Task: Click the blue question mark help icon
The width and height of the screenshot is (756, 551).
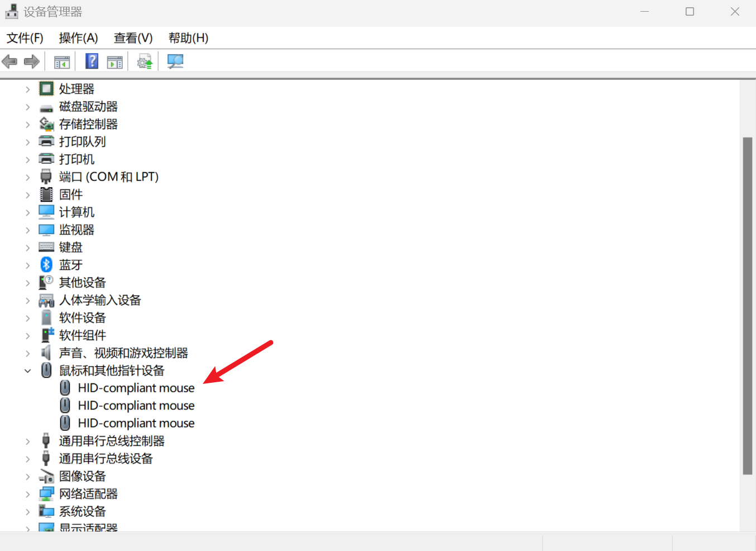Action: coord(92,61)
